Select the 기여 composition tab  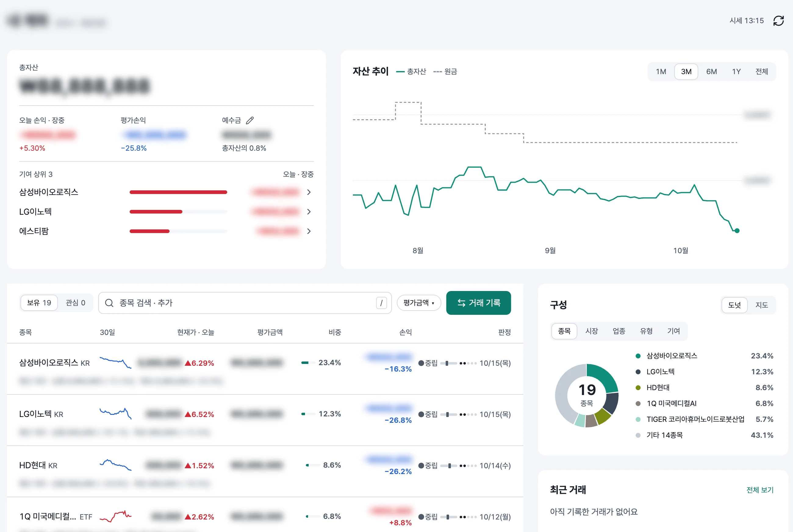click(x=673, y=331)
